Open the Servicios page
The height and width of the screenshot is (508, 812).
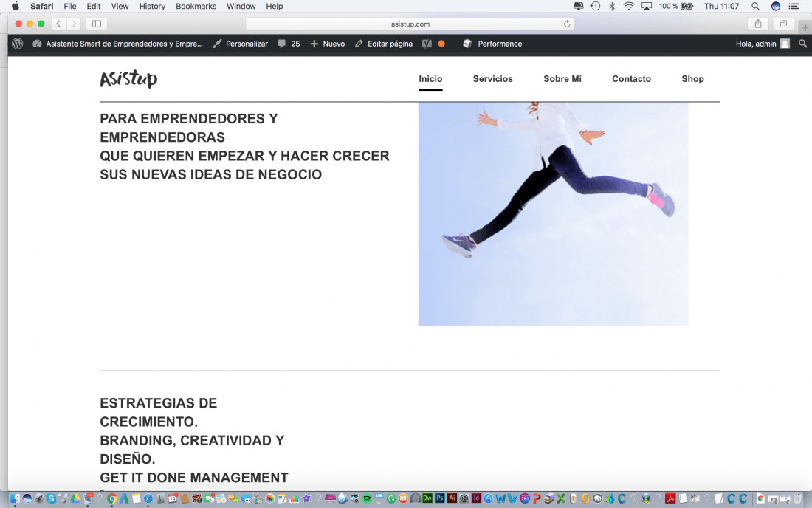(x=492, y=79)
